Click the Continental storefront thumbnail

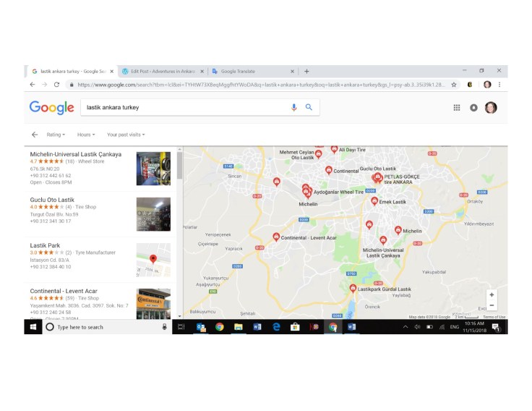tap(153, 304)
